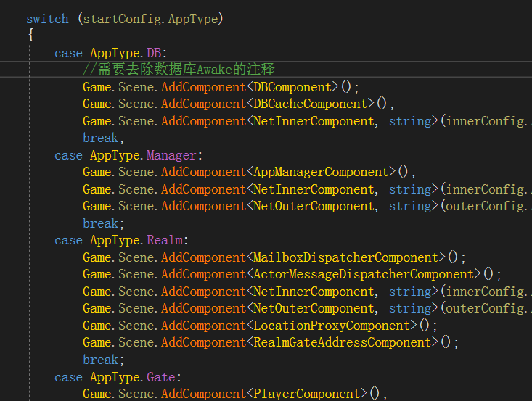
Task: Click the break statement in the Realm case
Action: tap(100, 360)
